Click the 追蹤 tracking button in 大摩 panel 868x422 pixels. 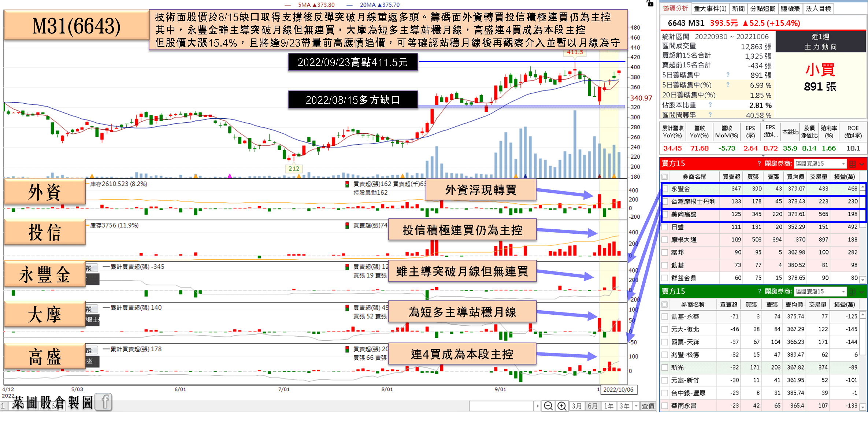tap(92, 309)
